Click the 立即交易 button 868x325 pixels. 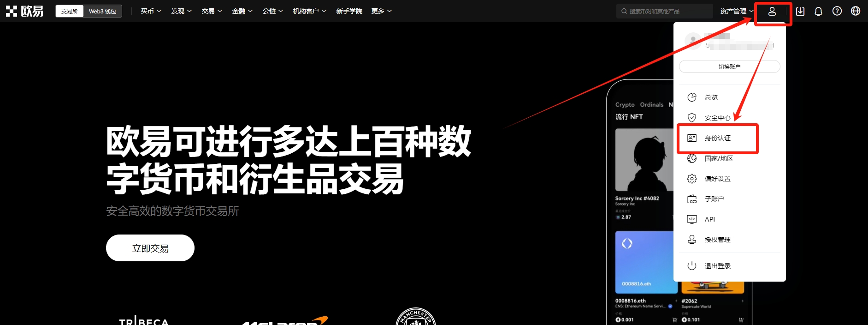[x=150, y=248]
